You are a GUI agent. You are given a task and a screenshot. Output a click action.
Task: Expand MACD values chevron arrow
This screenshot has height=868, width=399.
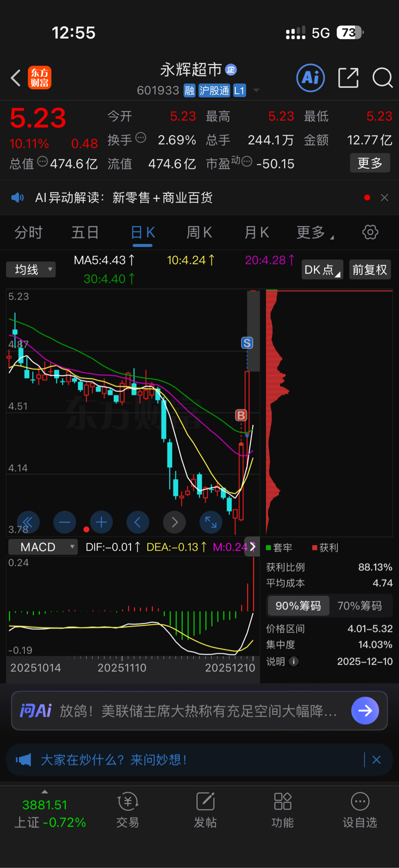[x=252, y=547]
